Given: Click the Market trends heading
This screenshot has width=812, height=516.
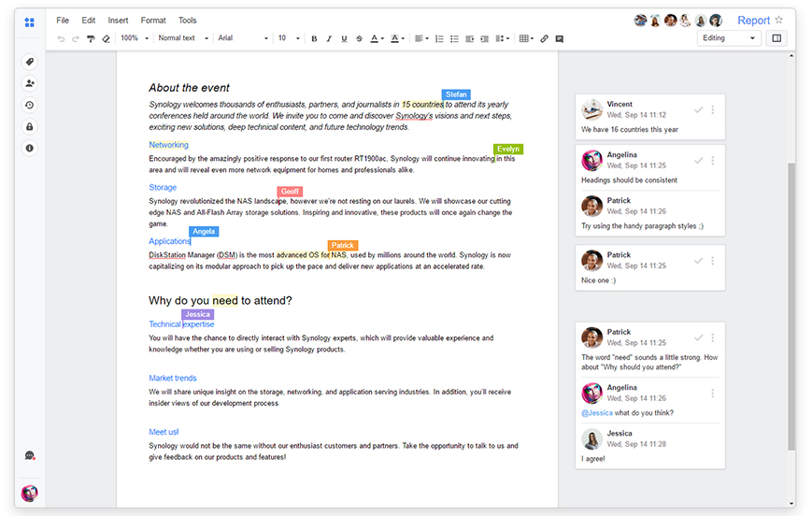Looking at the screenshot, I should 173,378.
